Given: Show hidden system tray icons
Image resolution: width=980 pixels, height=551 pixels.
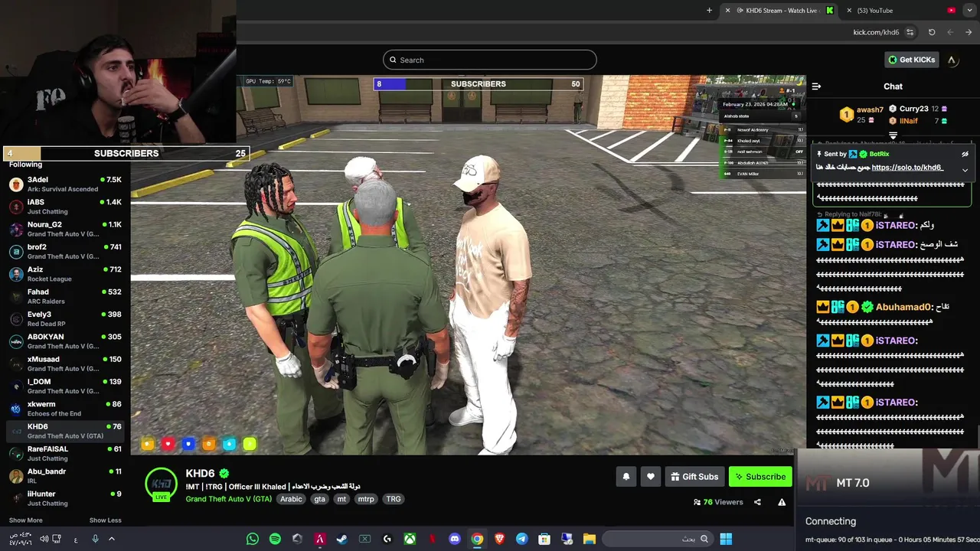Looking at the screenshot, I should click(x=111, y=539).
